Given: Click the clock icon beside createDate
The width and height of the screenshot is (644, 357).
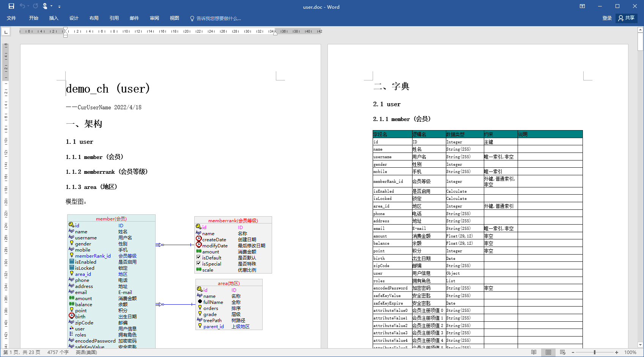Looking at the screenshot, I should [x=199, y=239].
